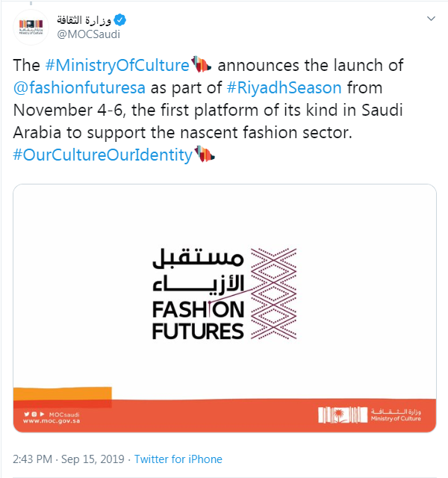The image size is (448, 478).
Task: Open the #OurCultureOurIdentity hashtag
Action: tap(103, 156)
